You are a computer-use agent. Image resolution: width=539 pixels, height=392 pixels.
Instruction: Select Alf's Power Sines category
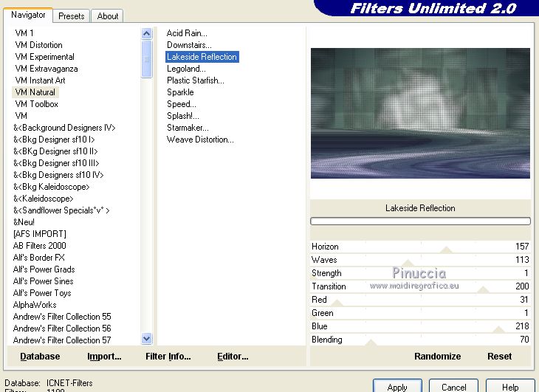(x=43, y=281)
